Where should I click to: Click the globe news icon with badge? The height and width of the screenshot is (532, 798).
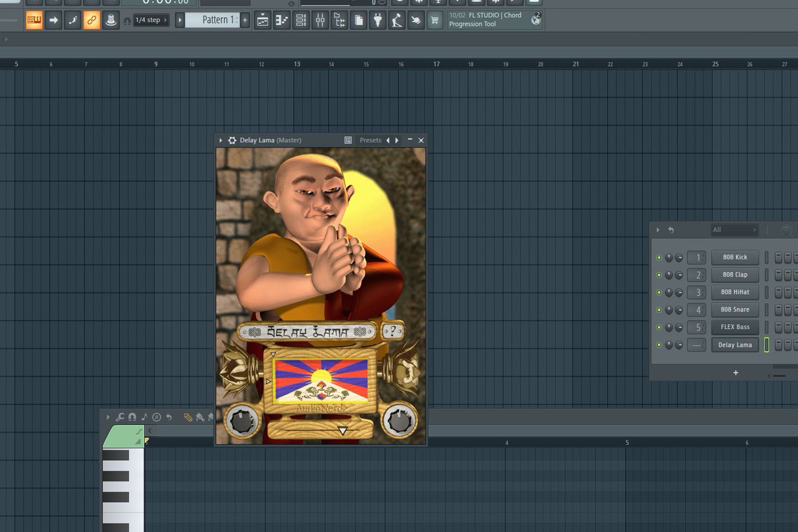point(536,19)
